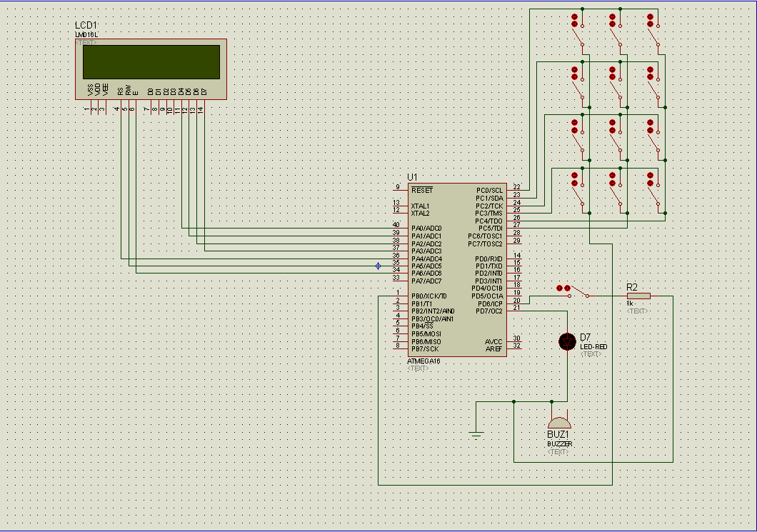Viewport: 757px width, 532px height.
Task: Click the VSS pin label on LCD1
Action: click(90, 89)
